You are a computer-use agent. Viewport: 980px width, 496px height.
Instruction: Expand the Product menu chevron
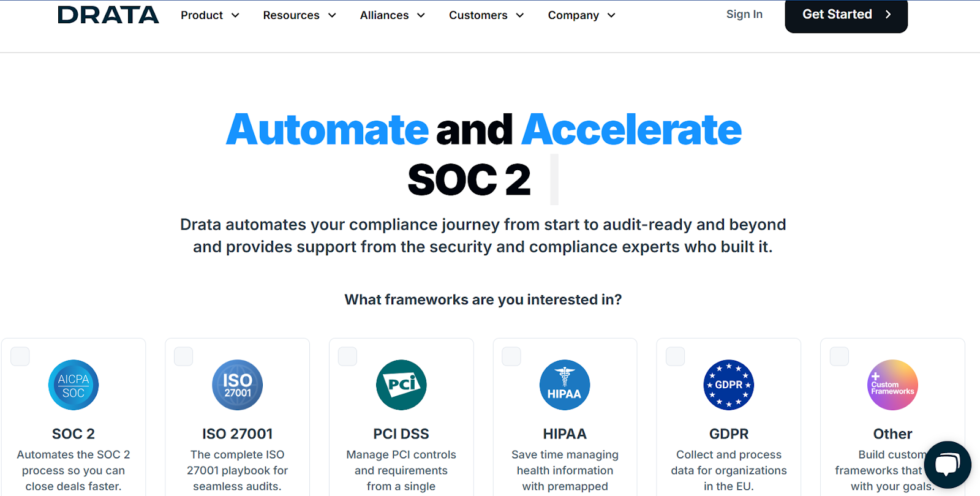(x=235, y=15)
